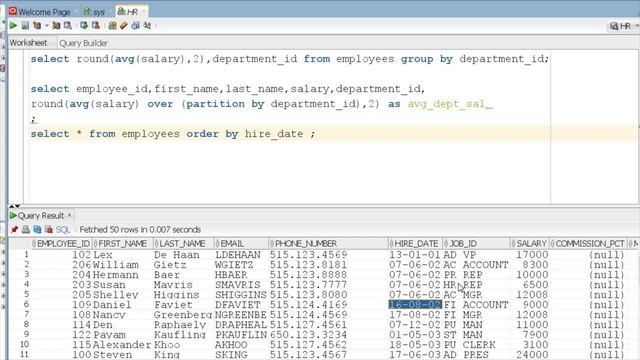Select the 13-01-01 hire date cell
The image size is (640, 360).
point(415,255)
